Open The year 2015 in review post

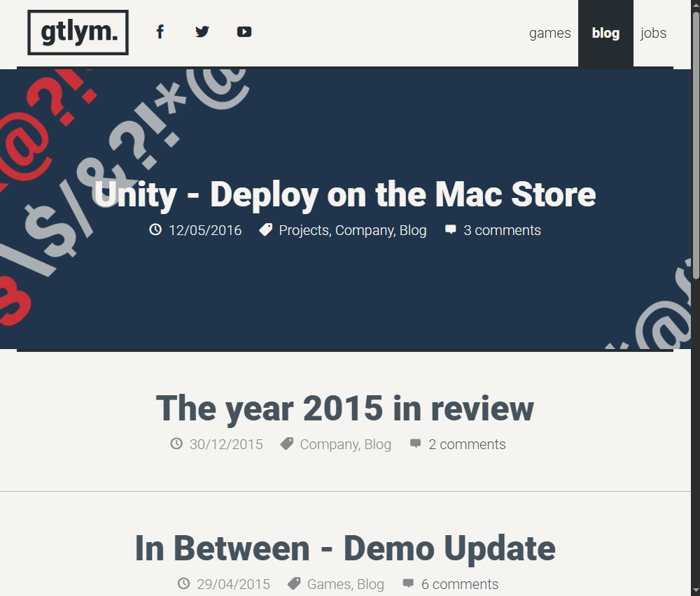[344, 409]
